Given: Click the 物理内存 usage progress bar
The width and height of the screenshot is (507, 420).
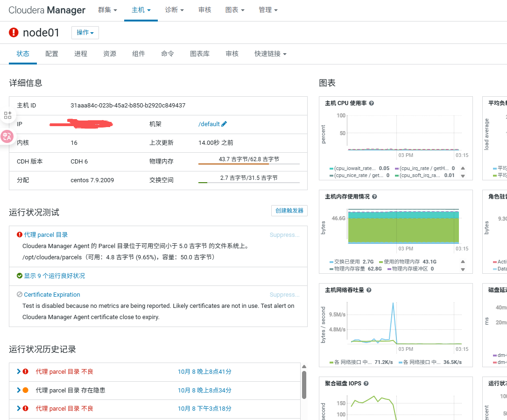Looking at the screenshot, I should click(x=249, y=164).
